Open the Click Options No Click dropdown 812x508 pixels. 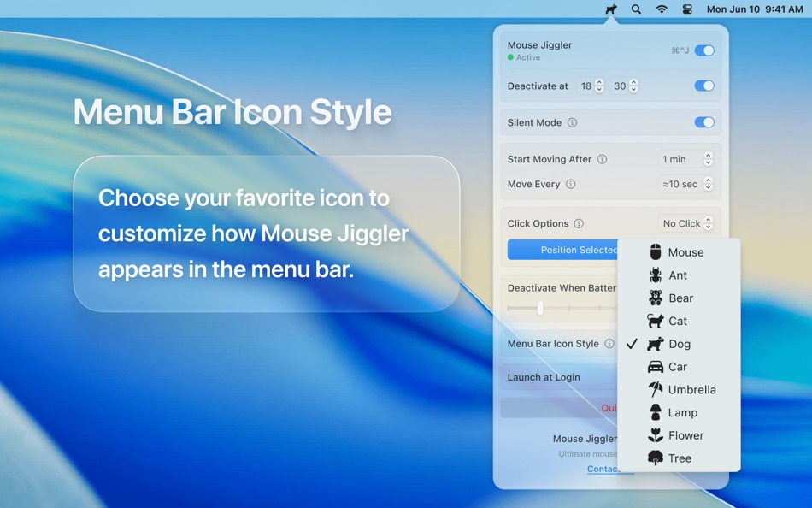(x=685, y=223)
